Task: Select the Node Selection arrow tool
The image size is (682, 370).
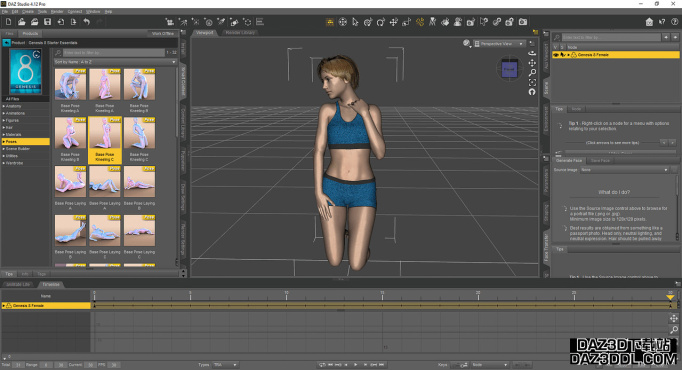Action: [x=355, y=22]
